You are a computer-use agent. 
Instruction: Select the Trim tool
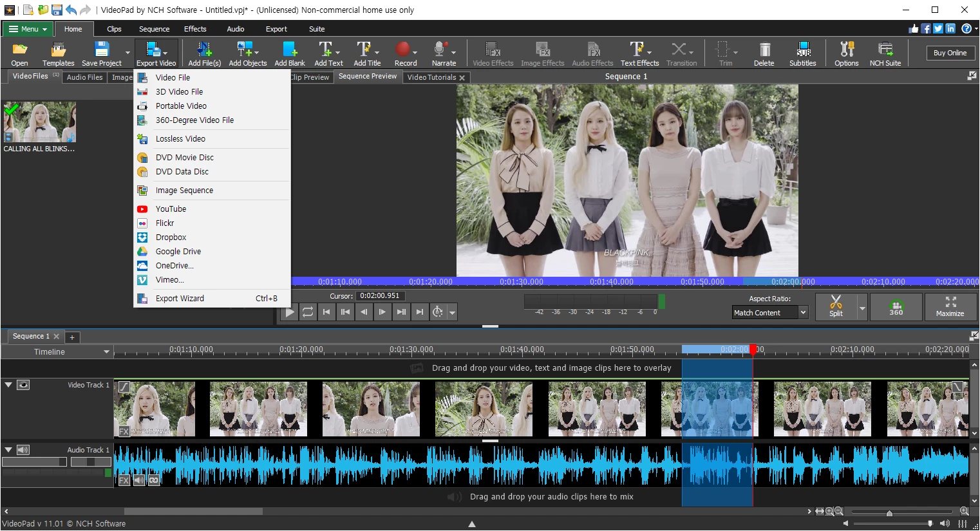725,53
